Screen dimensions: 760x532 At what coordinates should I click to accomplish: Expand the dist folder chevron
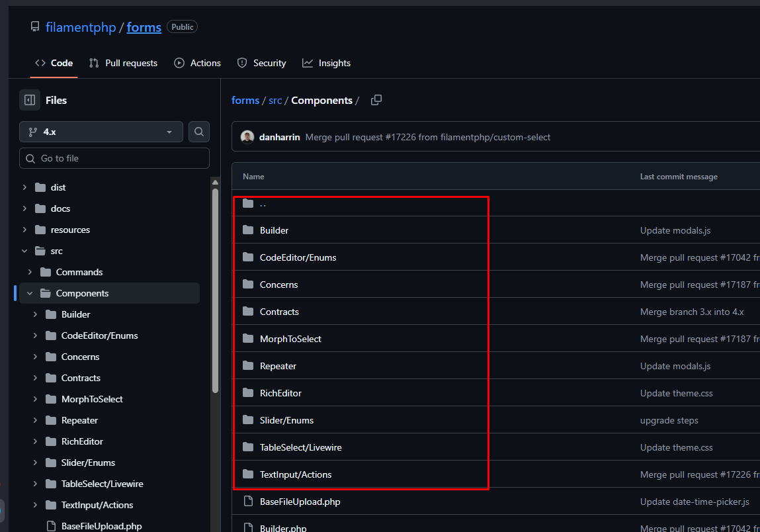(24, 187)
